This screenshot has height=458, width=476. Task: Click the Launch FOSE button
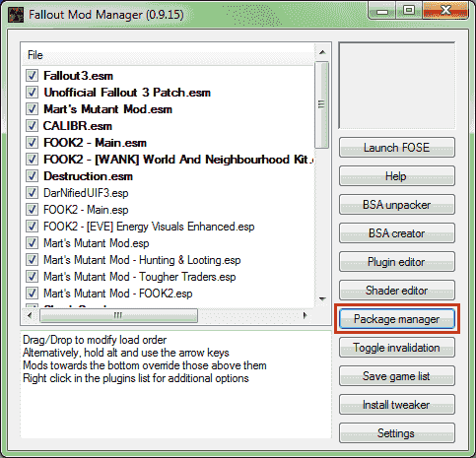[397, 148]
